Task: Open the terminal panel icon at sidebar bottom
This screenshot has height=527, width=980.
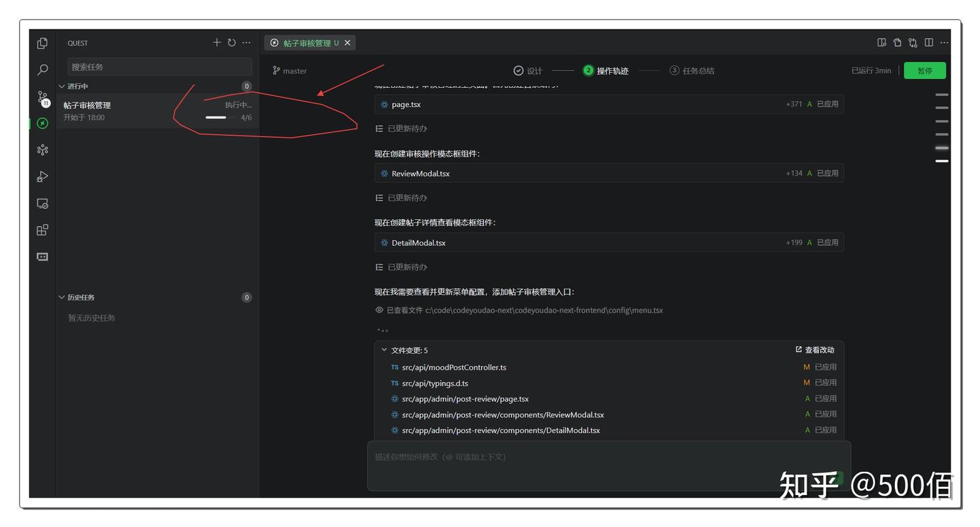Action: [x=42, y=256]
